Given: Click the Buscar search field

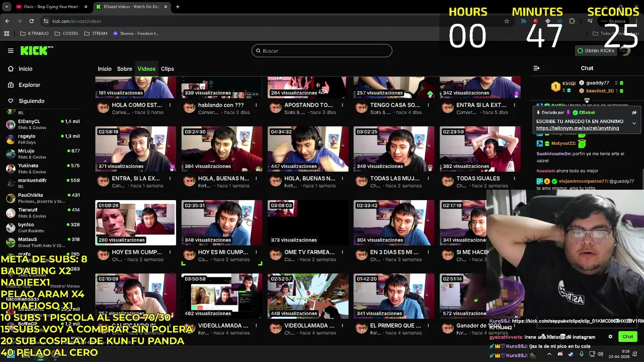Looking at the screenshot, I should (x=322, y=51).
